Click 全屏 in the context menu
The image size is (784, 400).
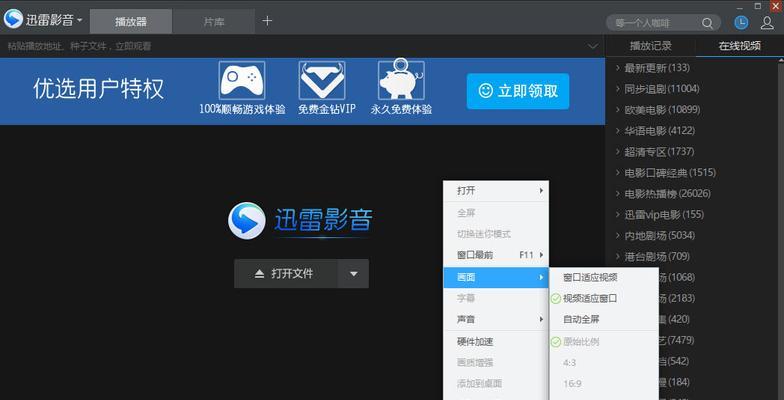[x=496, y=213]
